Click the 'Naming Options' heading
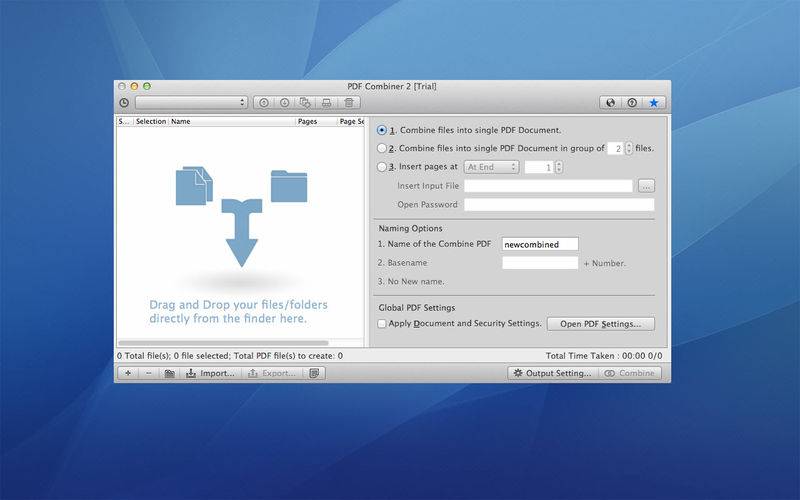The height and width of the screenshot is (500, 800). click(410, 229)
